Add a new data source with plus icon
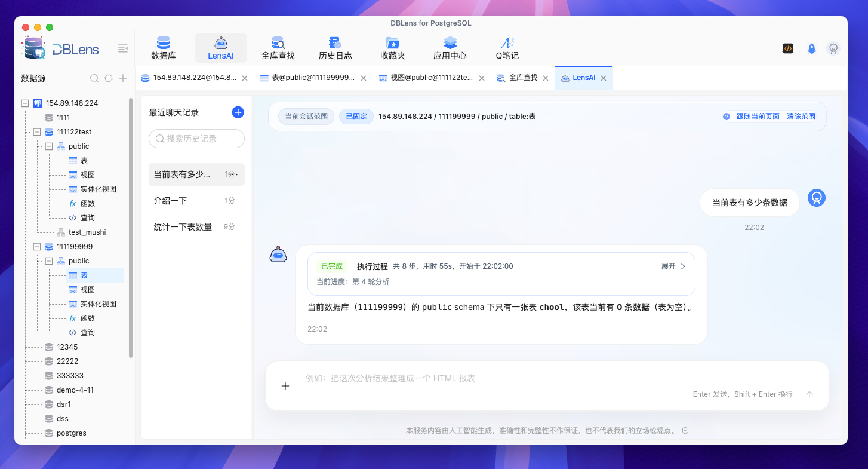The image size is (868, 469). tap(123, 78)
